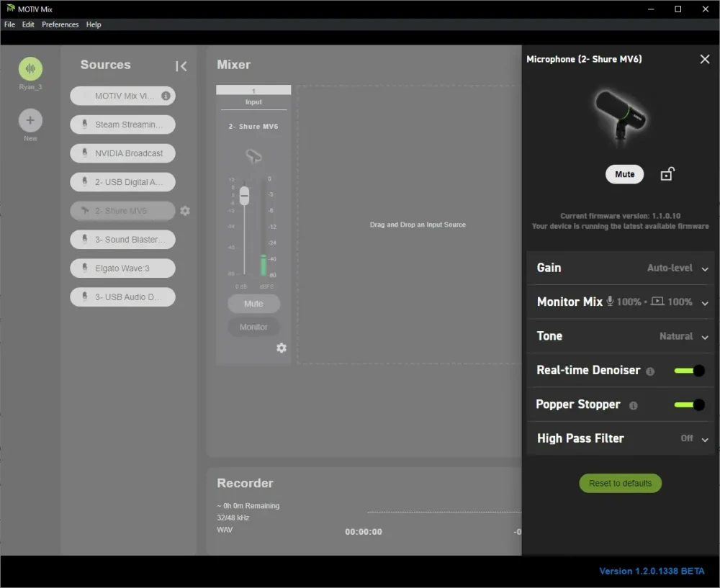Click the microphone icon on Elgato Wave:3 source
The height and width of the screenshot is (588, 720).
84,268
